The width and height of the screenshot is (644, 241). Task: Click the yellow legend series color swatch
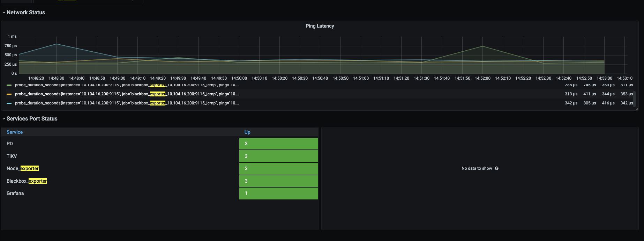9,94
